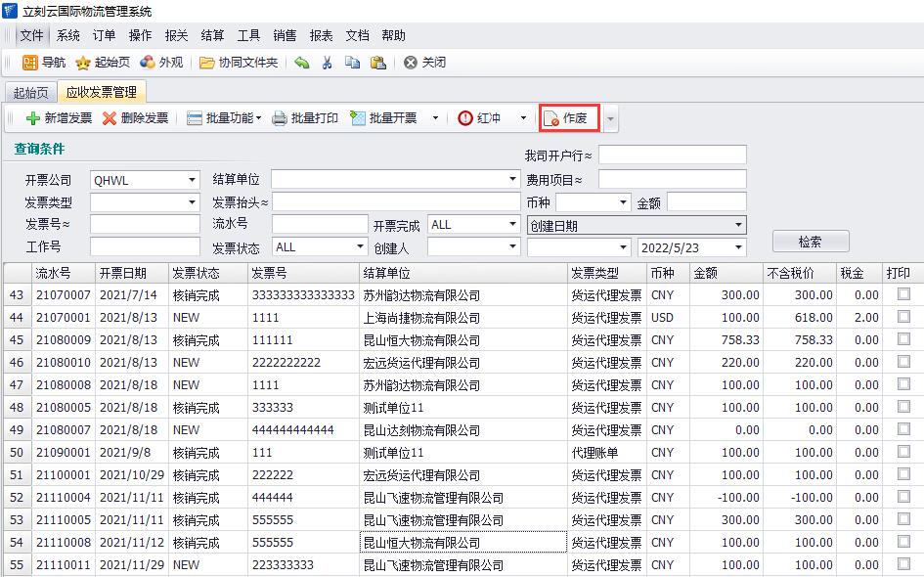Click the 检索 search button
924x577 pixels.
[810, 242]
